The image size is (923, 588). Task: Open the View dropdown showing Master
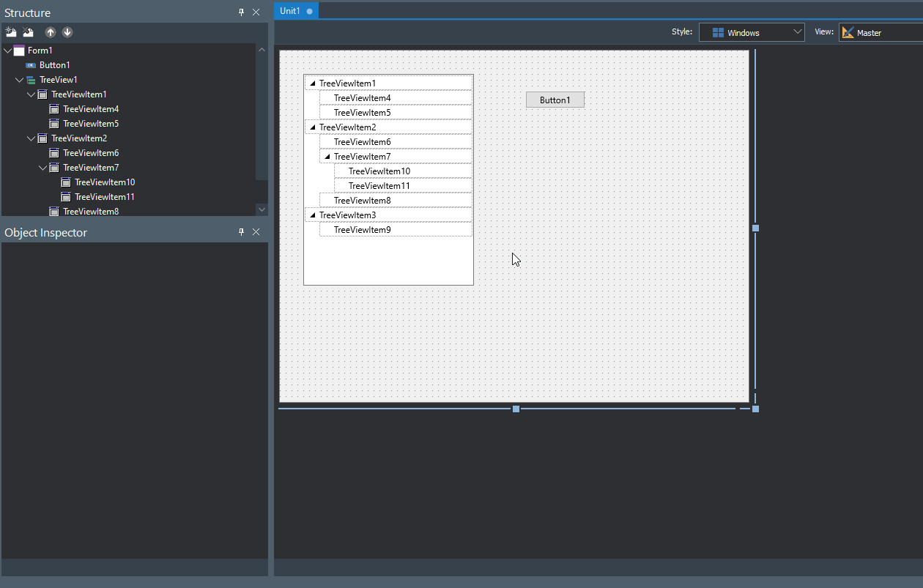coord(879,32)
